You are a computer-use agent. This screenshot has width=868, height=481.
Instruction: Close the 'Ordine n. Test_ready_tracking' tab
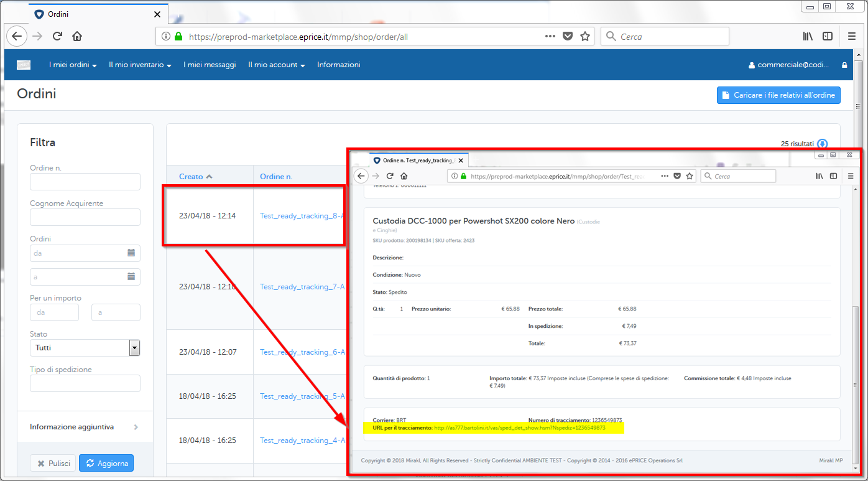461,161
